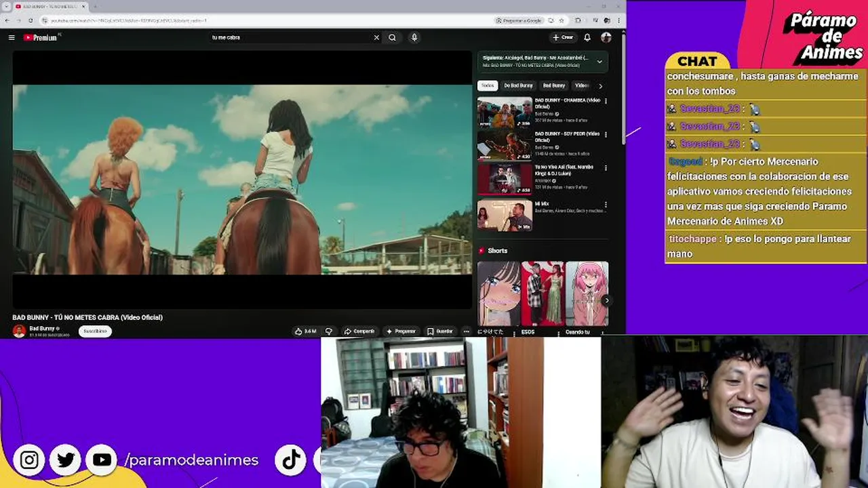Open the SOY PEOR video thumbnail
Screen dimensions: 868x488
[505, 146]
